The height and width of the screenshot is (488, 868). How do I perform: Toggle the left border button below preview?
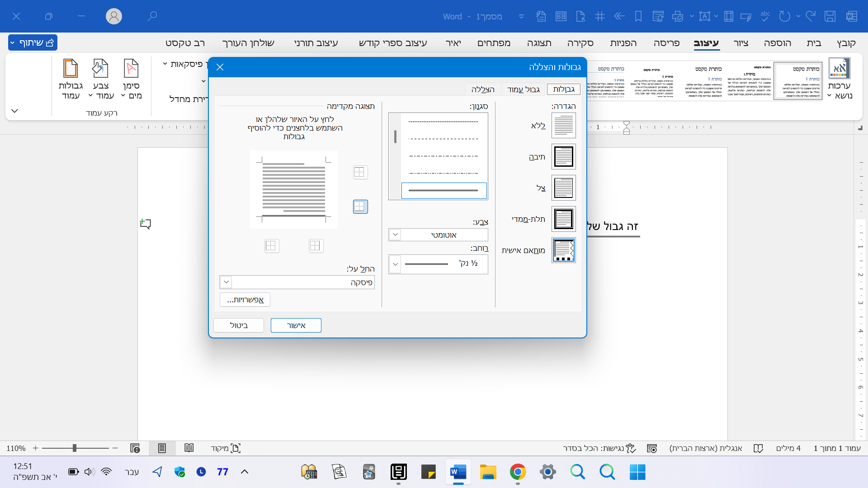(x=272, y=246)
